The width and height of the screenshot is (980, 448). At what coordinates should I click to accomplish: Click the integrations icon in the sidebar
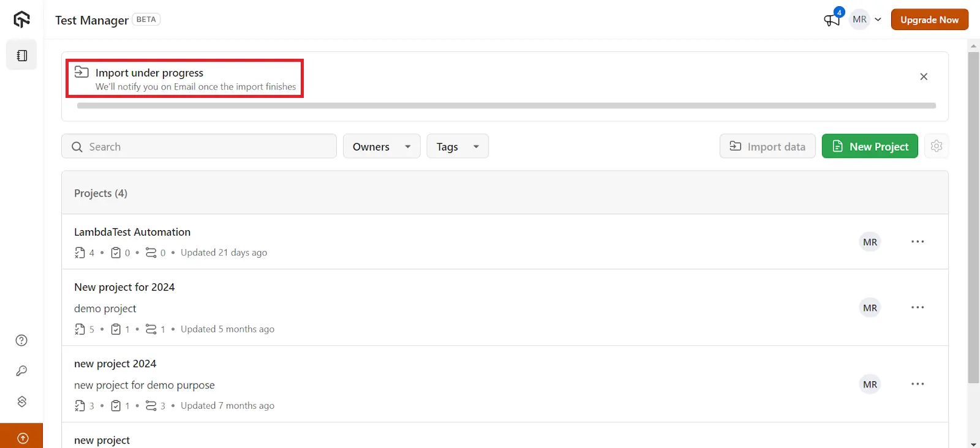[21, 401]
